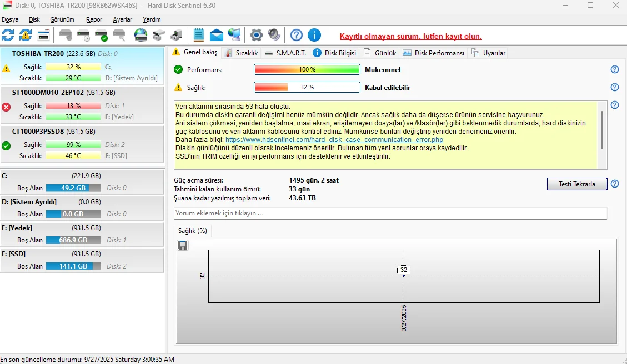Click the '1495 gün, 2 saat' value

(x=314, y=180)
